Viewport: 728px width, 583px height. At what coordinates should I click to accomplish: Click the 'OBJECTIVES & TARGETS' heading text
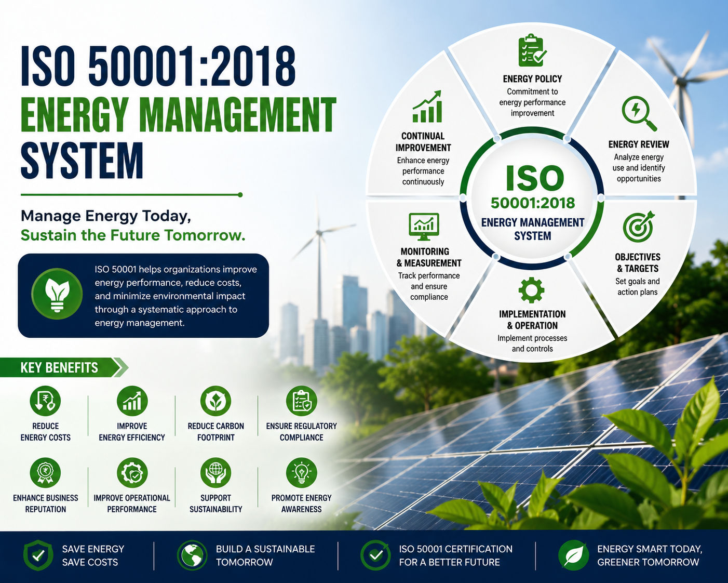tap(638, 263)
